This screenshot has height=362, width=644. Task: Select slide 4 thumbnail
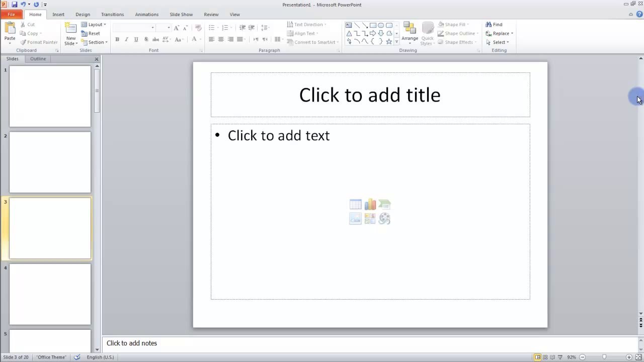(x=50, y=294)
